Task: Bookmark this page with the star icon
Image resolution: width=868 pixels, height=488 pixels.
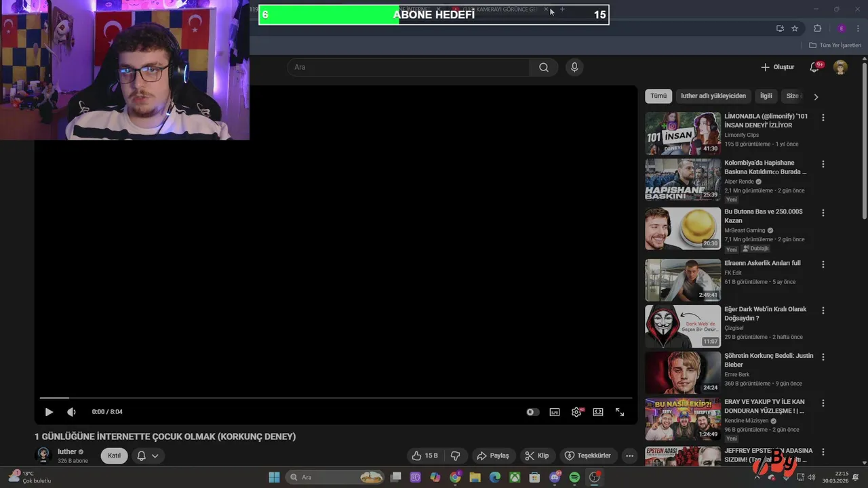Action: [795, 28]
